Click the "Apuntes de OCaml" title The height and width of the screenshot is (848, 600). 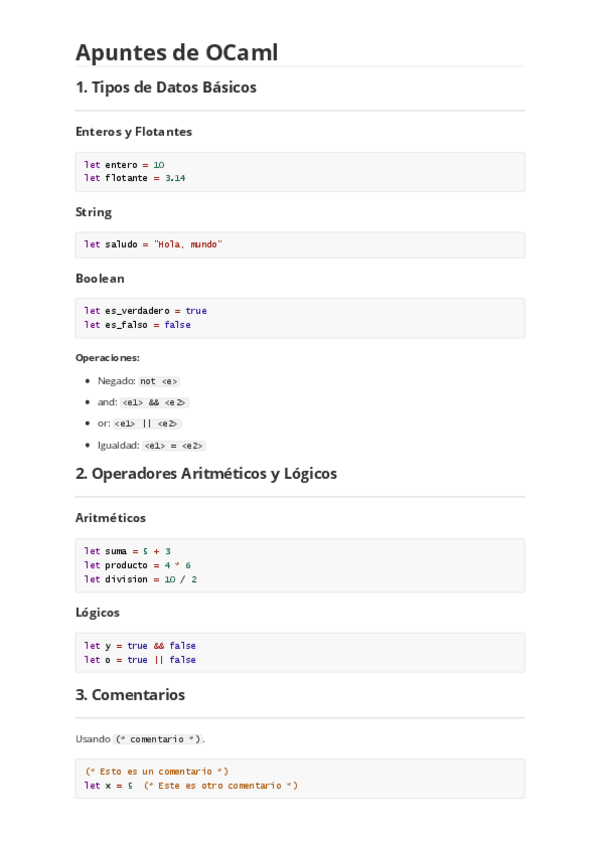point(176,52)
